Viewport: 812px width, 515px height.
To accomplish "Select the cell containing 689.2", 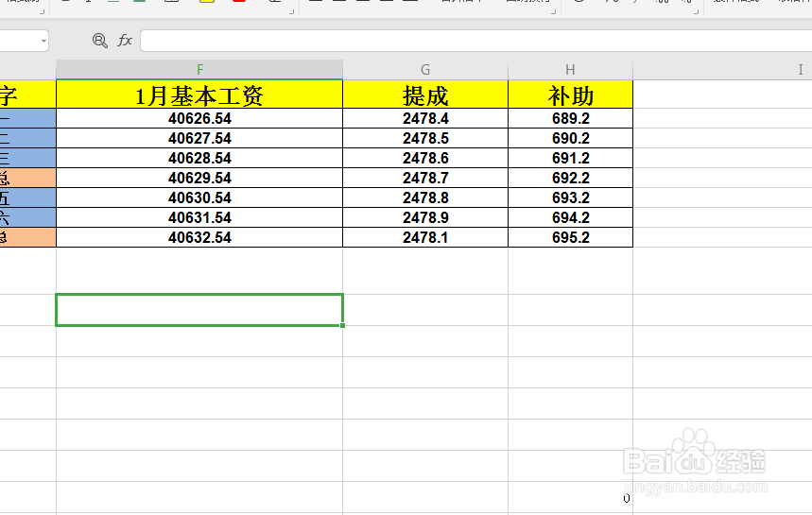I will 570,118.
